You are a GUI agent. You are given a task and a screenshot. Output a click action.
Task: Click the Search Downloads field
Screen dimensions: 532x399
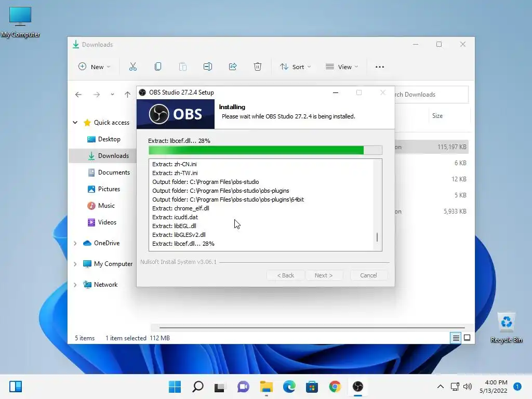[x=431, y=95]
